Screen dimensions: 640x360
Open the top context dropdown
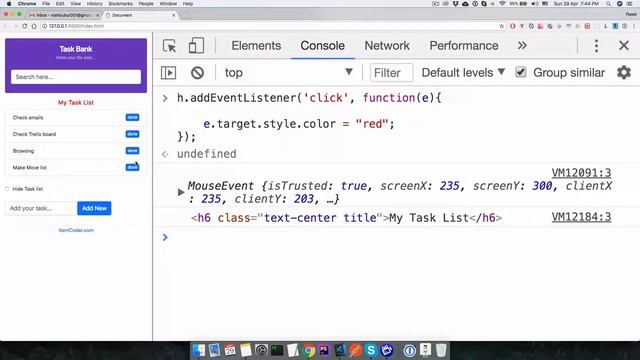point(288,73)
